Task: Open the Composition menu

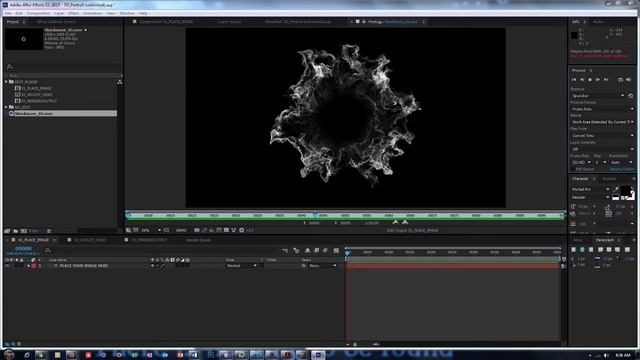Action: [x=38, y=13]
